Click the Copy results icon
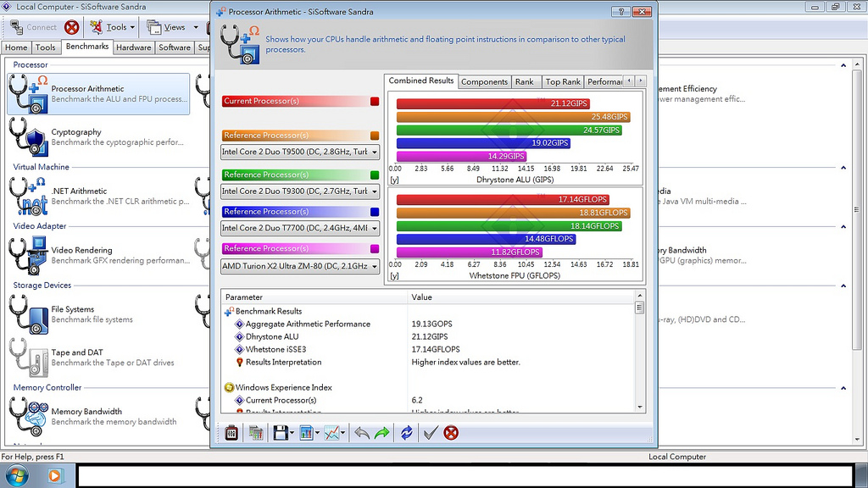 click(x=256, y=433)
